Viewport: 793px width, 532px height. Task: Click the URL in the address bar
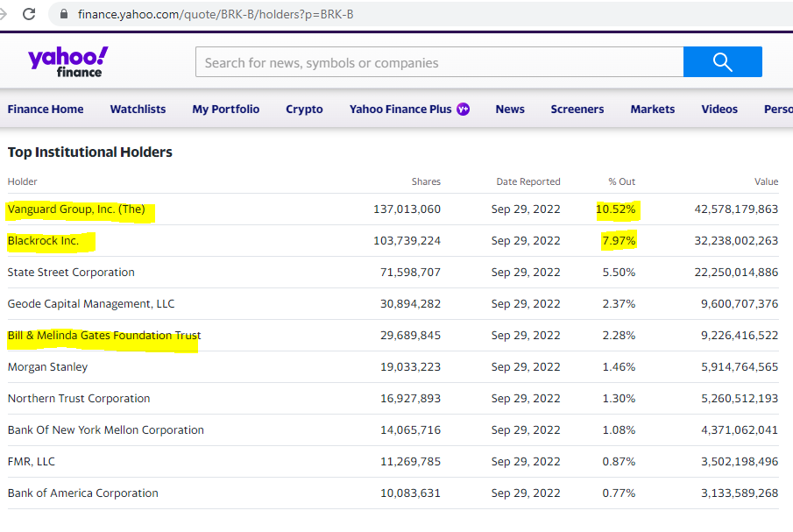click(x=216, y=14)
